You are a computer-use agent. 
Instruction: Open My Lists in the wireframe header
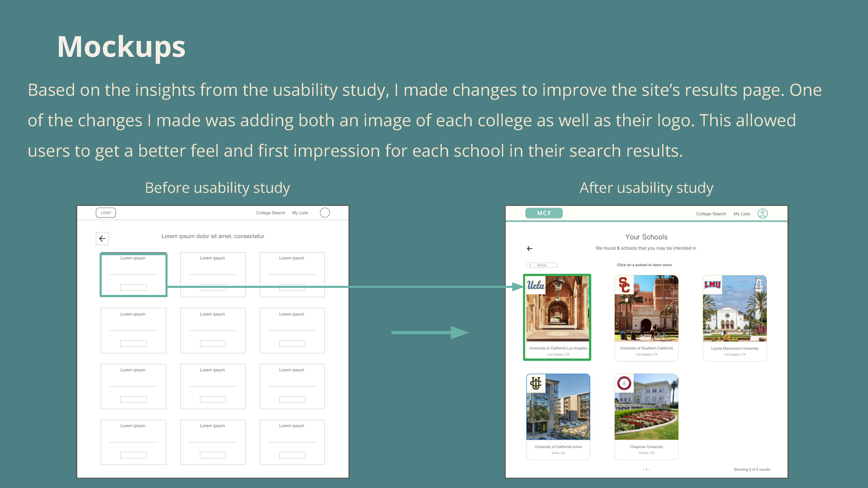click(300, 212)
